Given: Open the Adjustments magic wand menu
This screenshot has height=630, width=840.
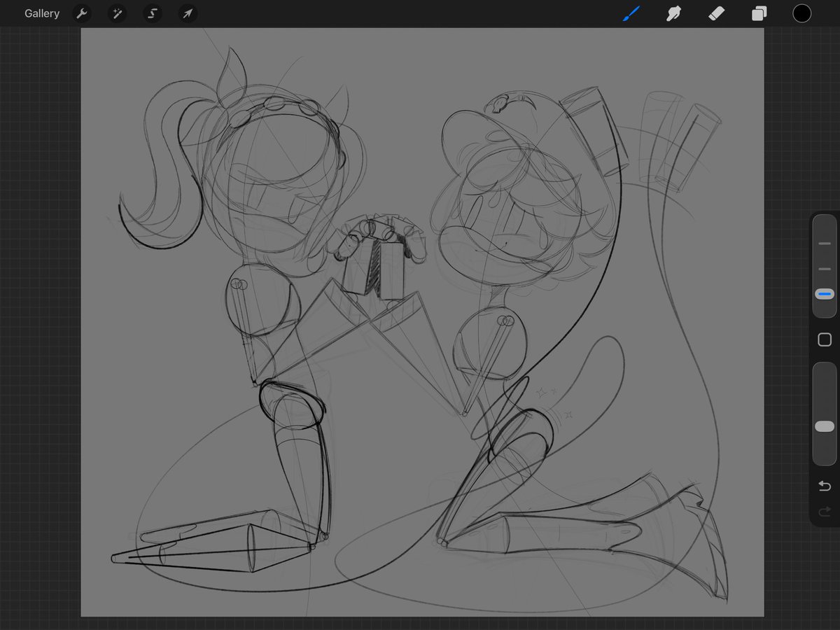Looking at the screenshot, I should pyautogui.click(x=117, y=13).
